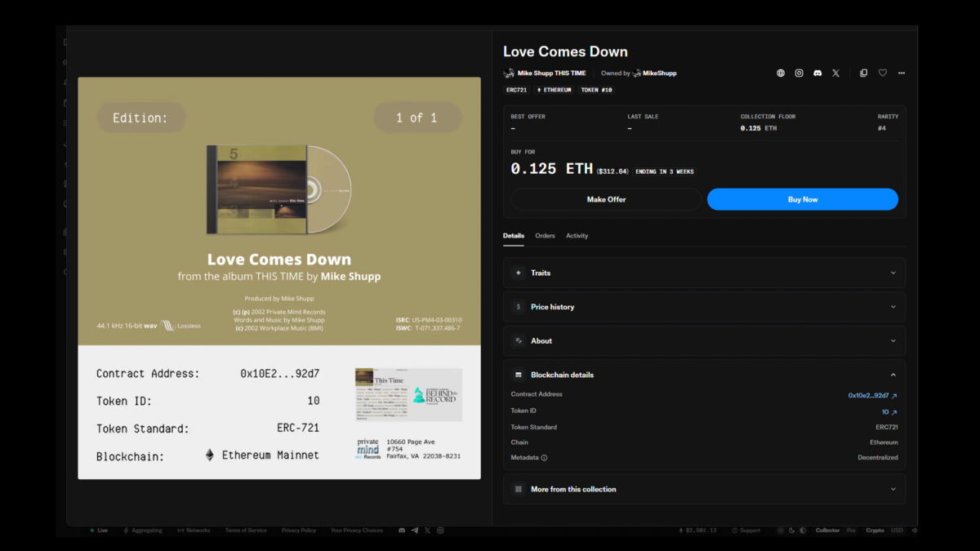980x551 pixels.
Task: Open Telegram from the footer icons
Action: coord(415,531)
